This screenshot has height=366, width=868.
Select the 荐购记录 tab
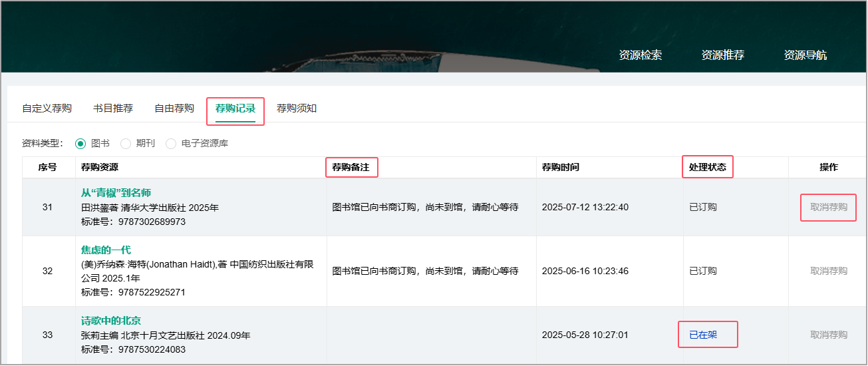(x=235, y=108)
